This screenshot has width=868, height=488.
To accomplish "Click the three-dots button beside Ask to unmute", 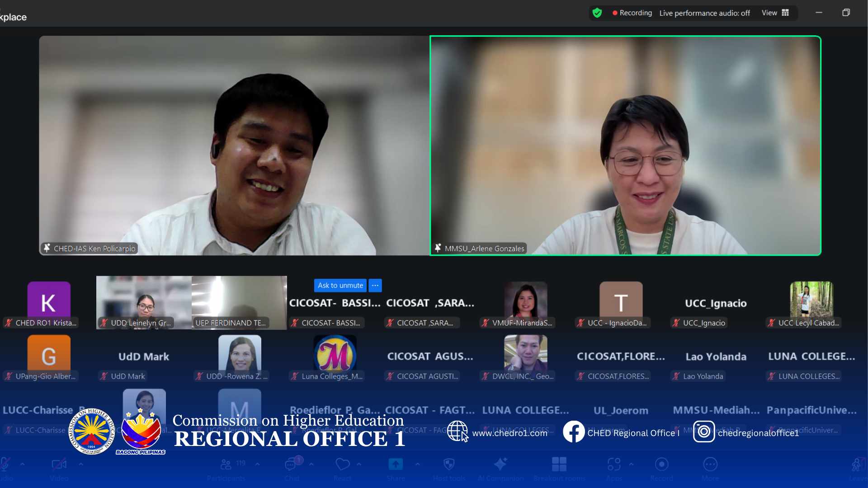I will click(x=375, y=285).
